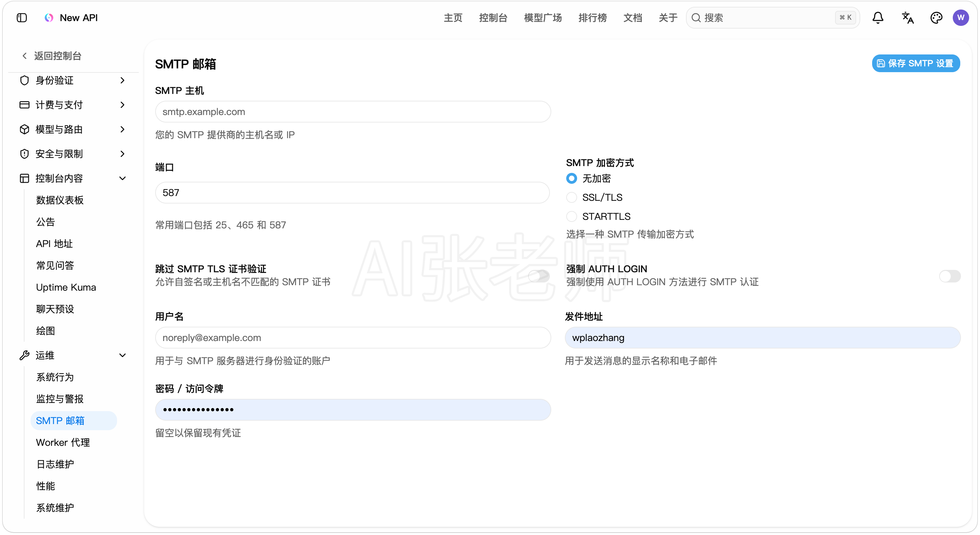Image resolution: width=980 pixels, height=535 pixels.
Task: Click the search magnifier icon
Action: point(696,18)
